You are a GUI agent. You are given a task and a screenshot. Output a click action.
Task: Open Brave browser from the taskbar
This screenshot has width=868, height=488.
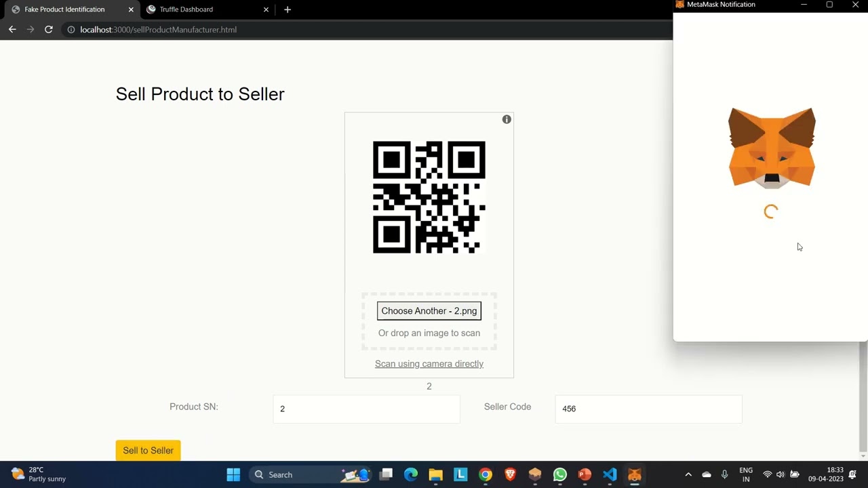point(510,474)
